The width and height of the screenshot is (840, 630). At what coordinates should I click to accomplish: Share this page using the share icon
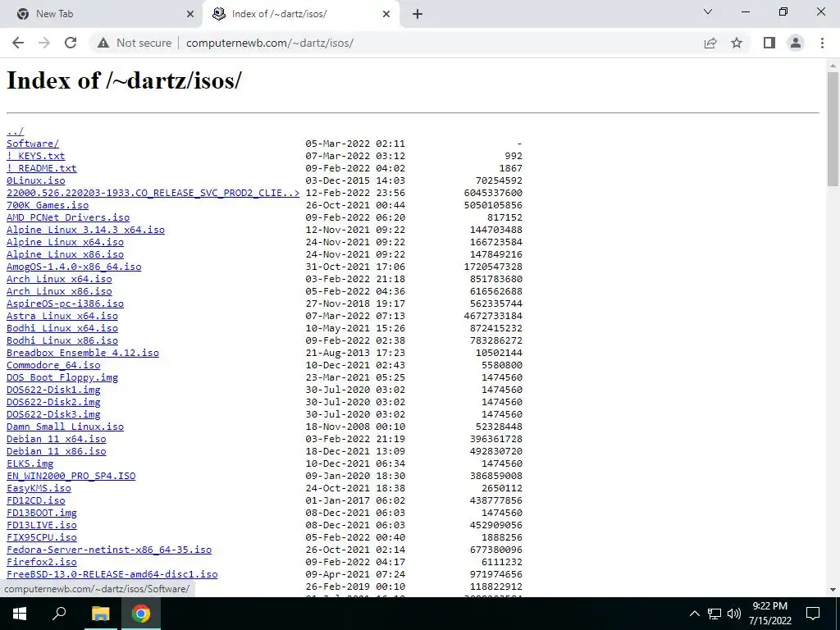[710, 43]
